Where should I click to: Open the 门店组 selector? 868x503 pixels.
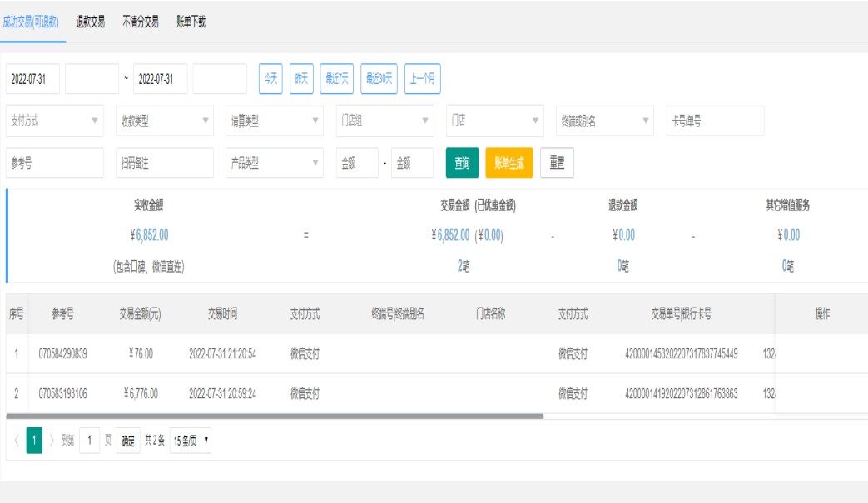[384, 121]
